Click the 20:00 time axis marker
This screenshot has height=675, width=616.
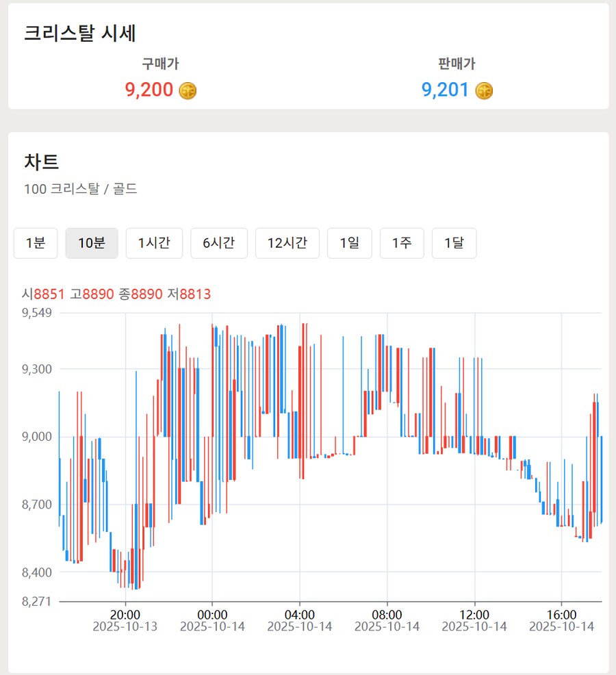(125, 614)
